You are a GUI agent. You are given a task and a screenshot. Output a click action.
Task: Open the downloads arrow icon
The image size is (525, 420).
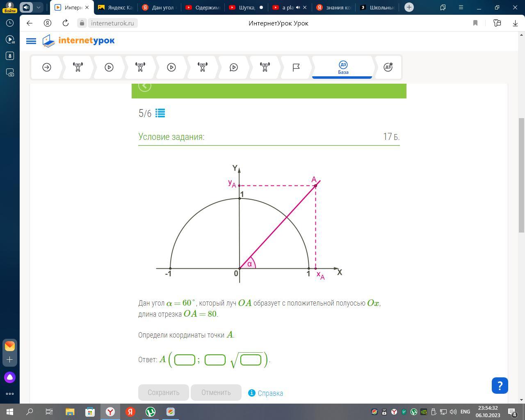tap(515, 23)
